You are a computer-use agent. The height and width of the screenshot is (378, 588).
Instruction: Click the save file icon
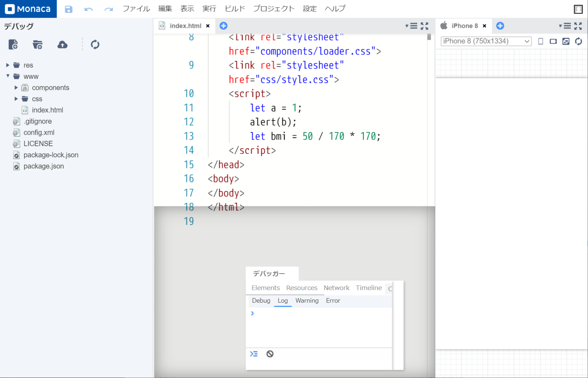coord(69,9)
